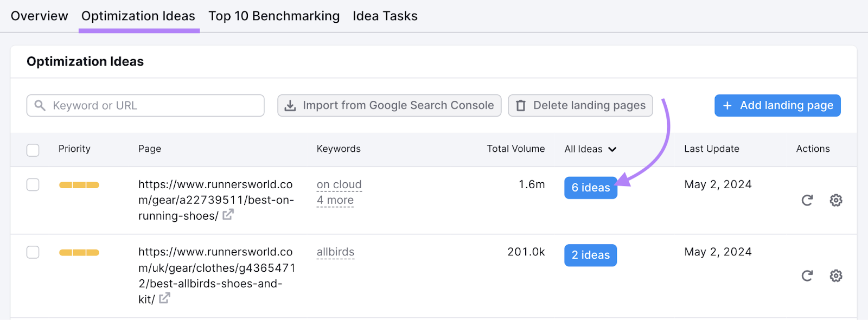The width and height of the screenshot is (868, 320).
Task: Click the 'allbirds' keyword
Action: pos(335,252)
